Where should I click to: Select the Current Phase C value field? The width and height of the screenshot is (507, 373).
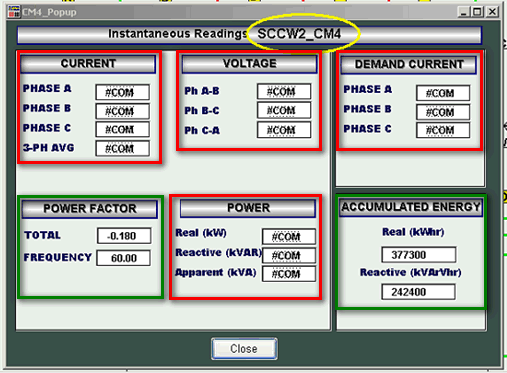pos(122,129)
